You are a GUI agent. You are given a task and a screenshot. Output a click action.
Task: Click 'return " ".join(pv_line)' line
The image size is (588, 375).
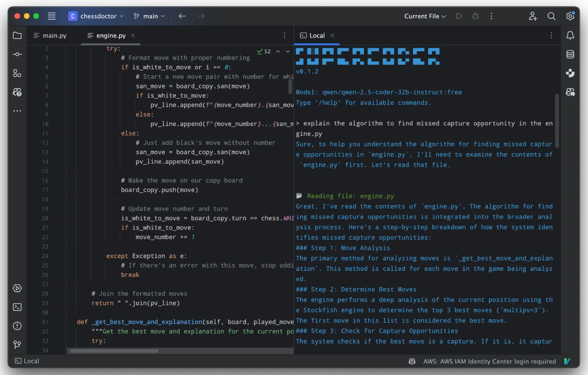pos(136,303)
